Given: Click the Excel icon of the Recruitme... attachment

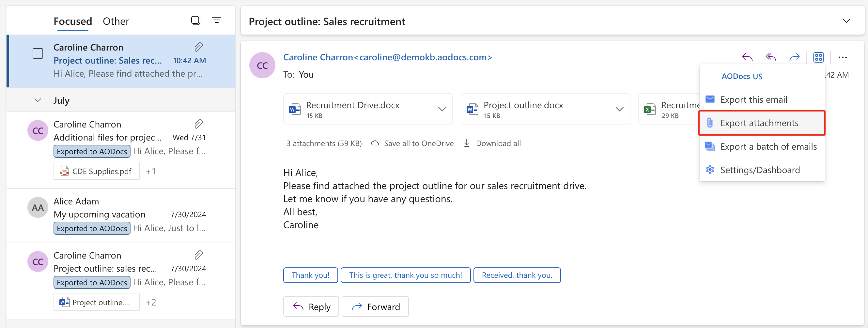Looking at the screenshot, I should point(649,109).
